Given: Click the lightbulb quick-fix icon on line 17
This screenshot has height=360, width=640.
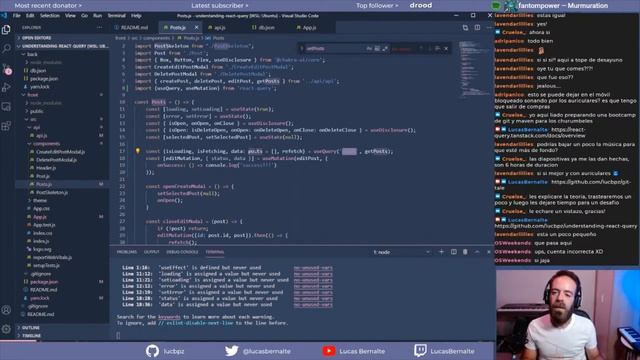Looking at the screenshot, I should (138, 151).
